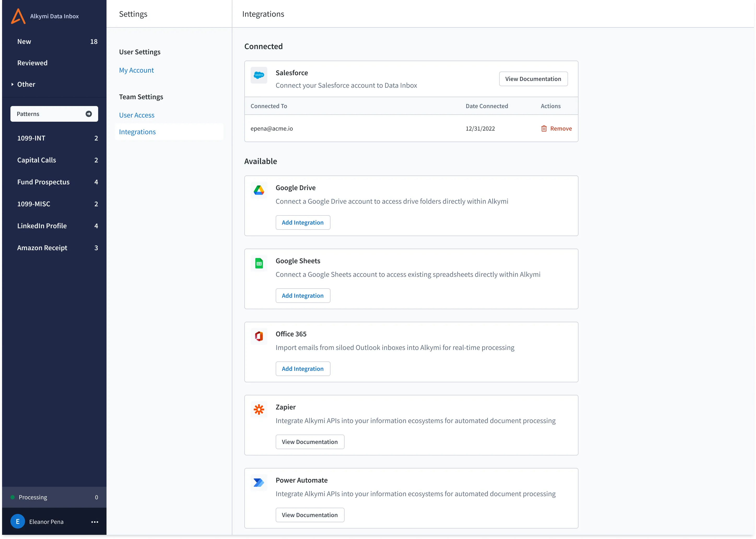View Documentation for Zapier
This screenshot has height=539, width=756.
point(310,442)
